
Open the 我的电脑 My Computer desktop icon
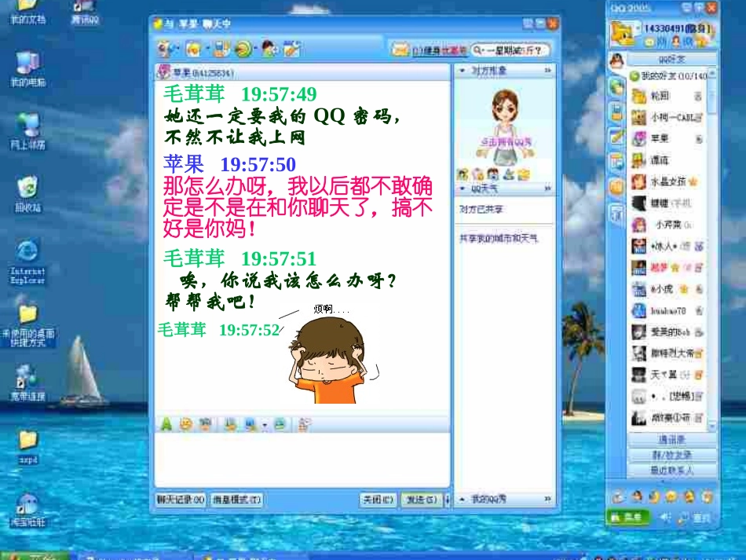27,69
